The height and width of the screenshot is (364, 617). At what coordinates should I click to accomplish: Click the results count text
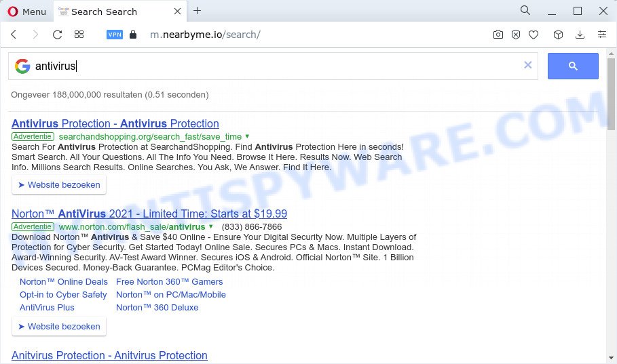pyautogui.click(x=110, y=95)
